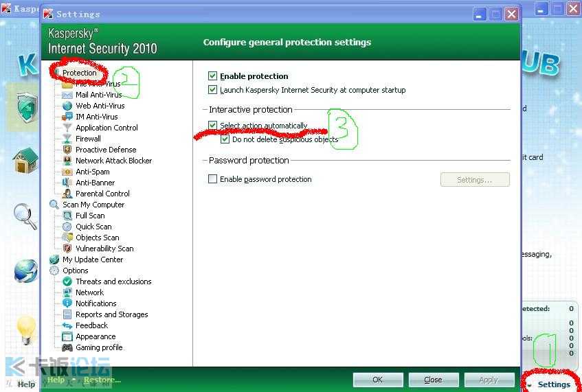Select the Protection tree section

[x=80, y=73]
